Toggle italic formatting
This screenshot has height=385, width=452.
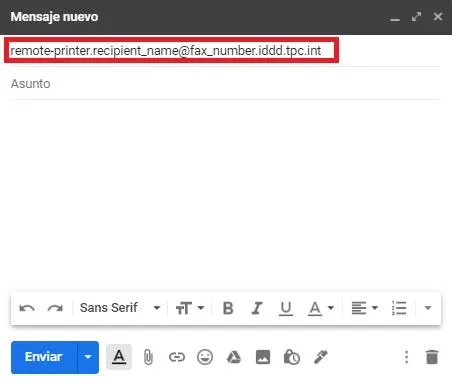[257, 308]
